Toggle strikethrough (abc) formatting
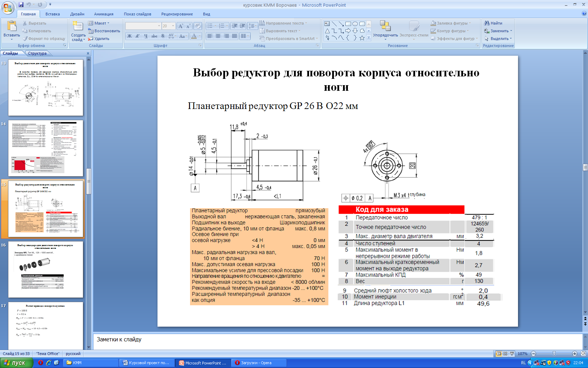588x368 pixels. [154, 36]
